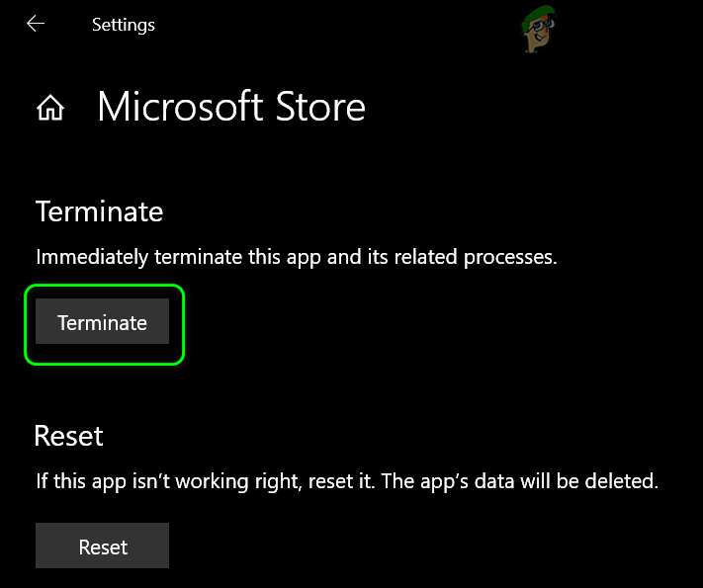This screenshot has width=703, height=588.
Task: Click the Microsoft Store page heading
Action: (x=231, y=107)
